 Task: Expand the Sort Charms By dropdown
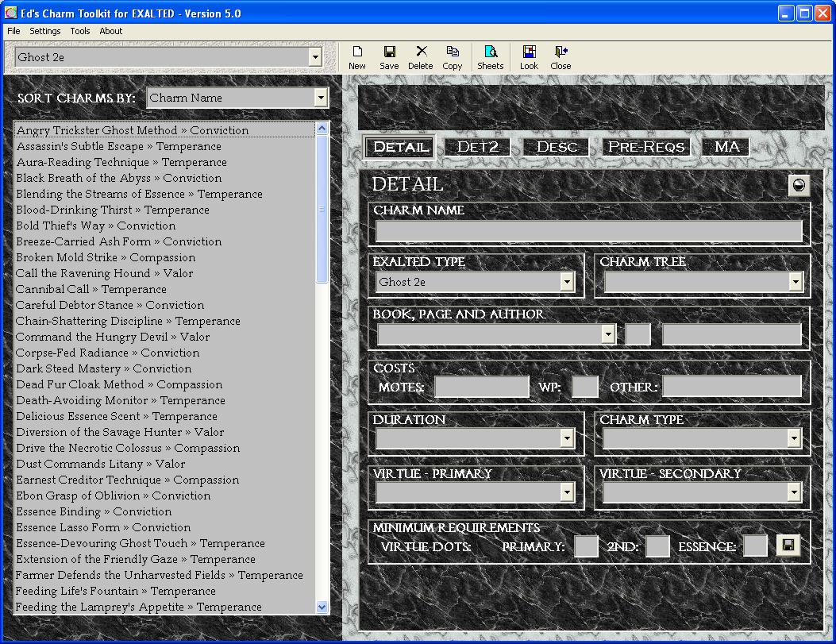coord(321,98)
